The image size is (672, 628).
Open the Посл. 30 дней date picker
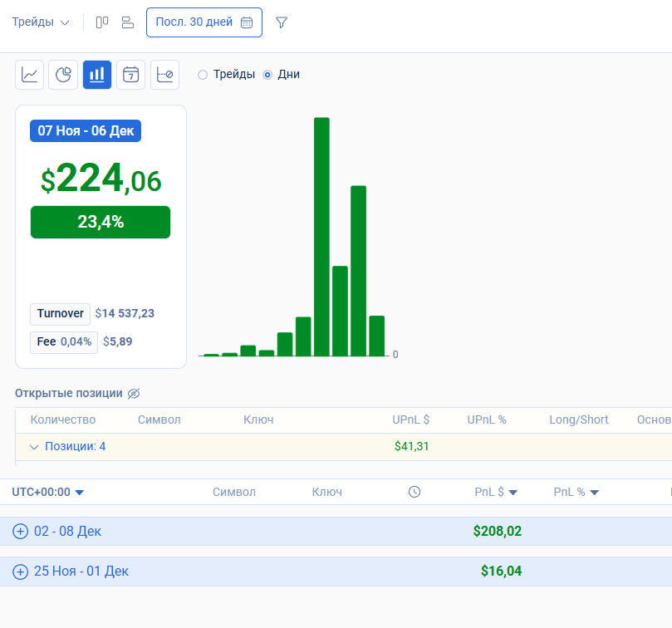tap(204, 22)
